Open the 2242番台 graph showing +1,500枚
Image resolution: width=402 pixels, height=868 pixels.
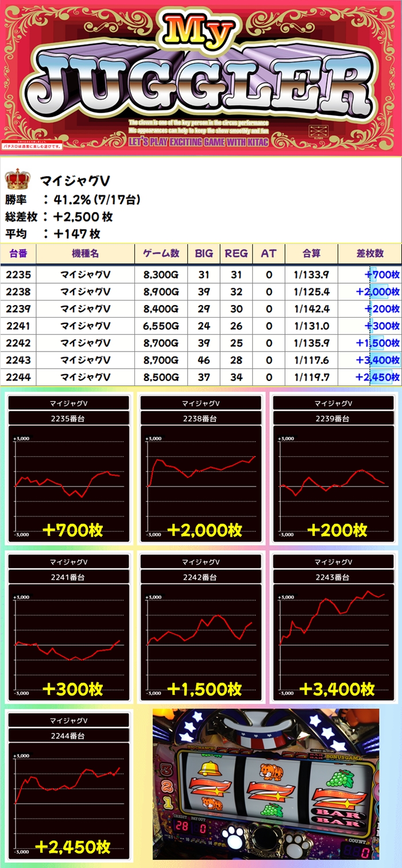(202, 626)
